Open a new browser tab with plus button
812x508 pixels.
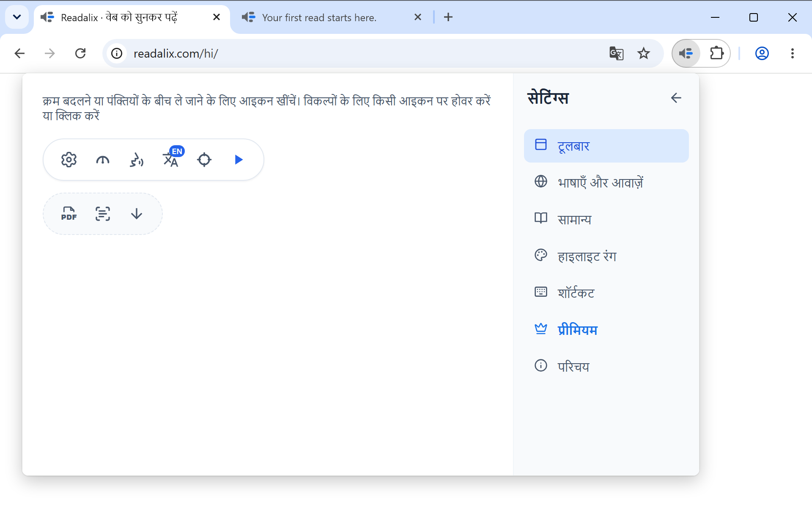(448, 17)
